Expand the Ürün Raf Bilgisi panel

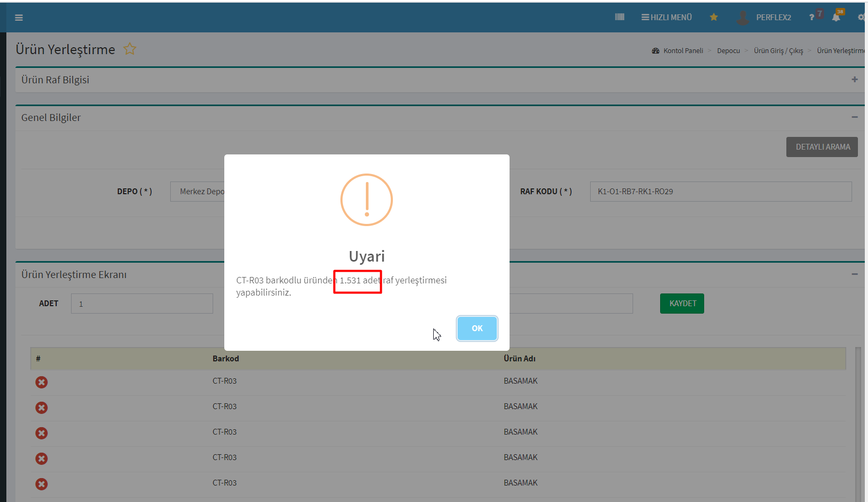point(854,80)
